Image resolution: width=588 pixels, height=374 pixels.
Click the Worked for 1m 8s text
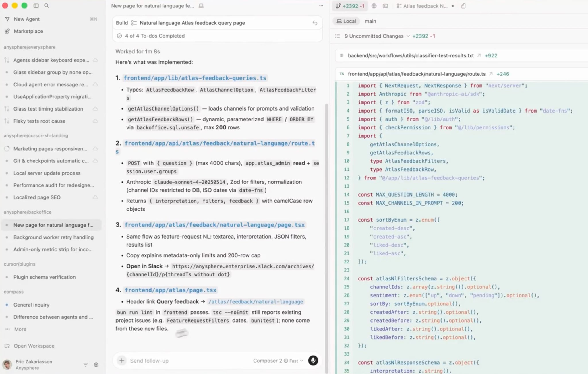[138, 51]
